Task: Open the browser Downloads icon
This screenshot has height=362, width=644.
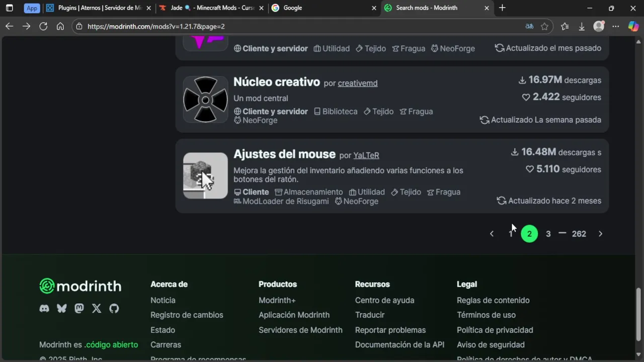Action: click(582, 27)
